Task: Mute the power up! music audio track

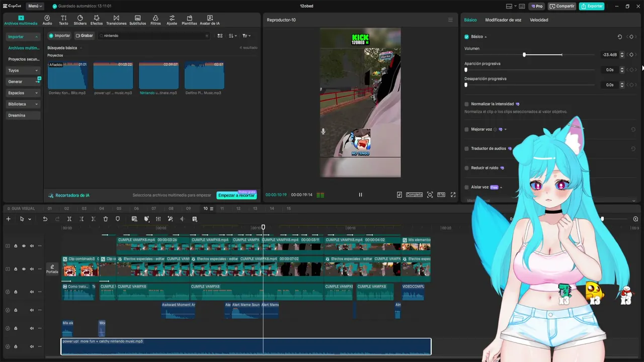Action: (x=32, y=346)
